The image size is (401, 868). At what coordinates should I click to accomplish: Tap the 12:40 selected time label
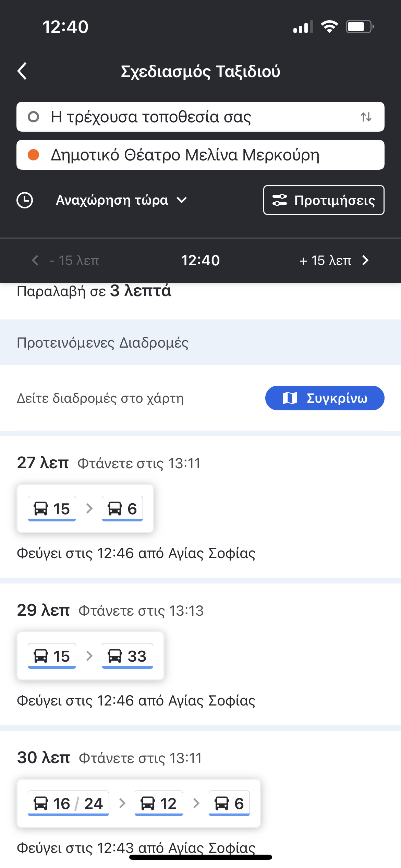[200, 261]
